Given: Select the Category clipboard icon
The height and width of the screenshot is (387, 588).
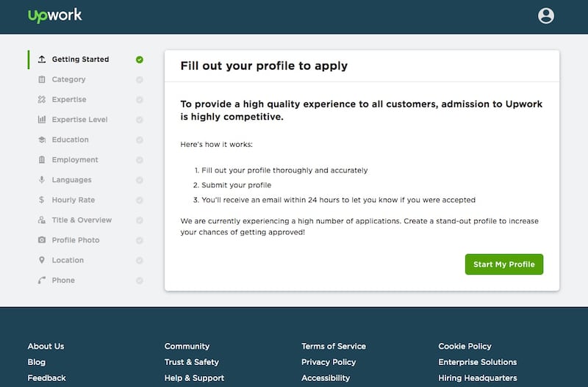Looking at the screenshot, I should [x=42, y=79].
